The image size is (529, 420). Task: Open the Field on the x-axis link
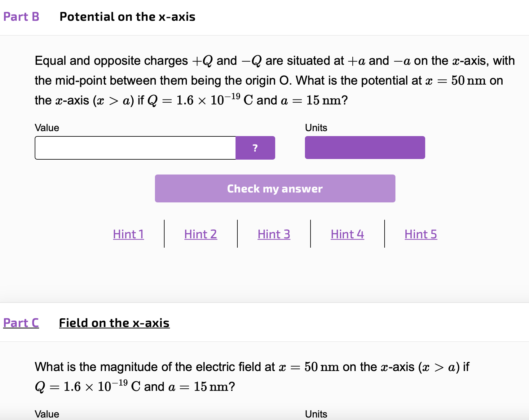click(x=113, y=323)
